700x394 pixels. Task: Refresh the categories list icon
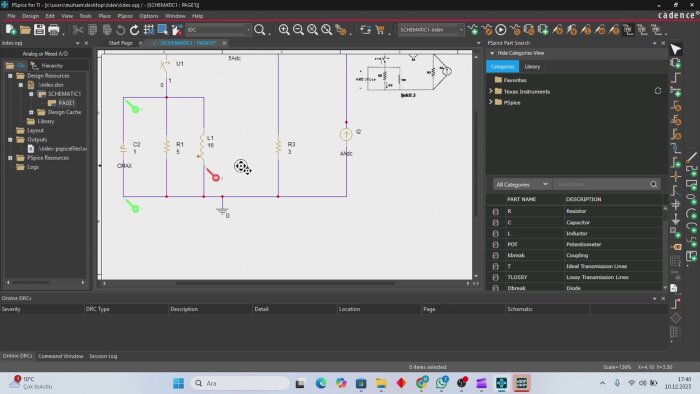(x=658, y=91)
